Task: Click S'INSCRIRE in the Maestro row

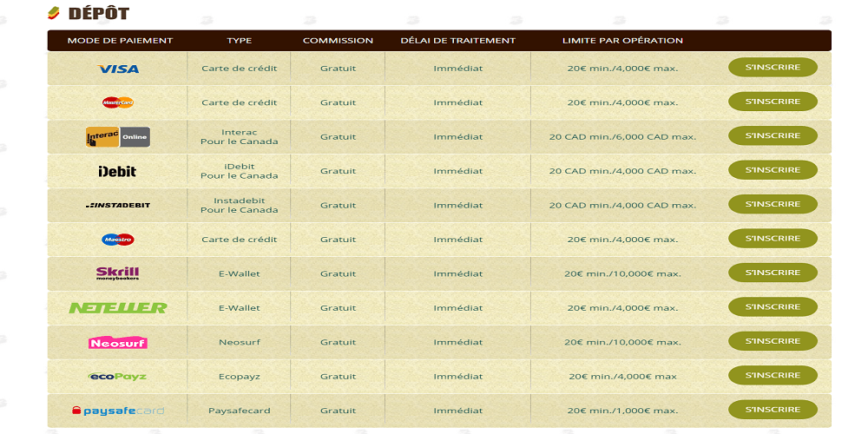Action: coord(773,239)
